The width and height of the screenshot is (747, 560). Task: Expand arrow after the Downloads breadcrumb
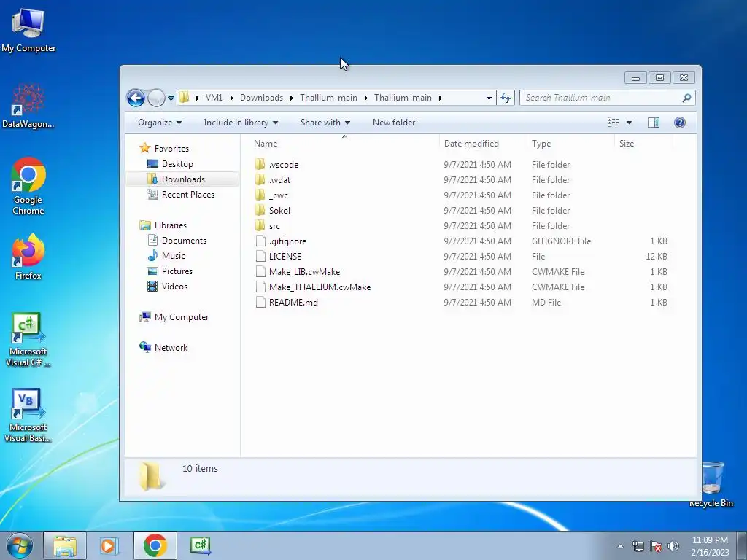(292, 98)
